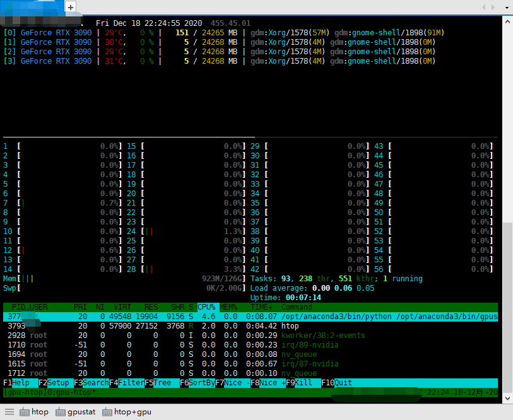Open htop settings with F2 Setup
Screen dimensions: 513x420
(56, 382)
